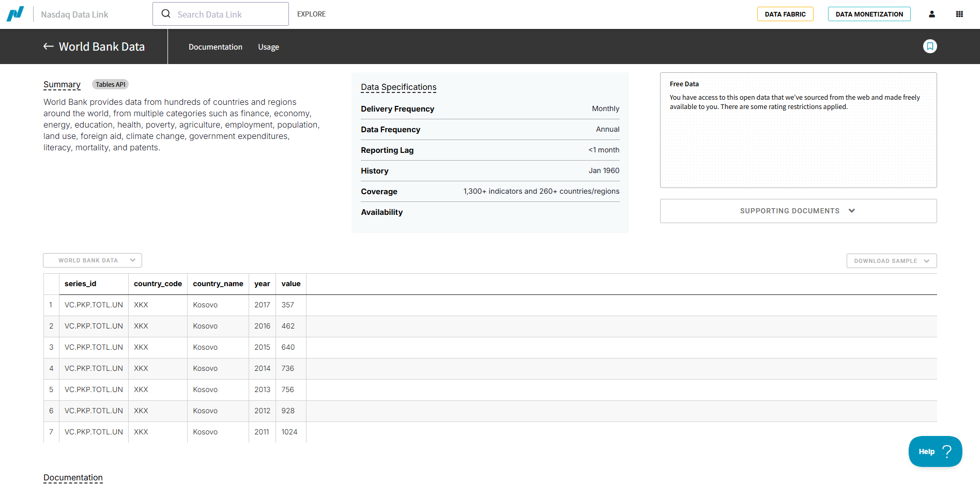Viewport: 980px width, 484px height.
Task: Click the Tables API badge
Action: click(x=110, y=84)
